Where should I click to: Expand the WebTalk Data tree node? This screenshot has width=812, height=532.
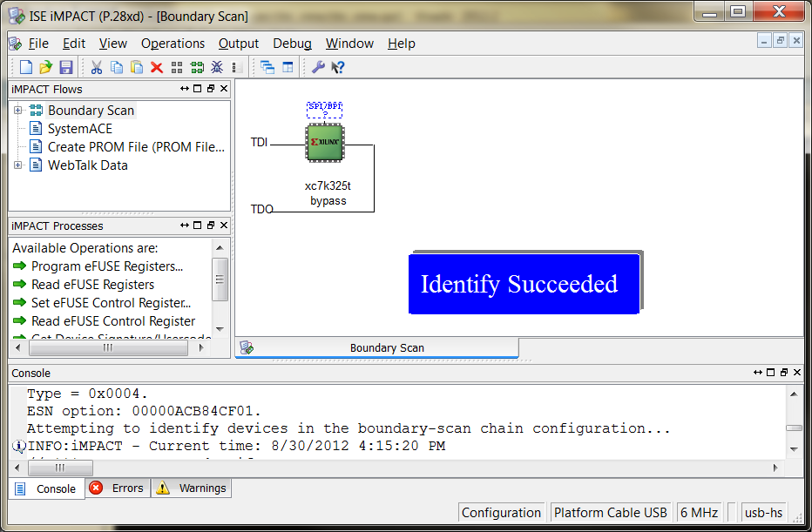pos(17,165)
